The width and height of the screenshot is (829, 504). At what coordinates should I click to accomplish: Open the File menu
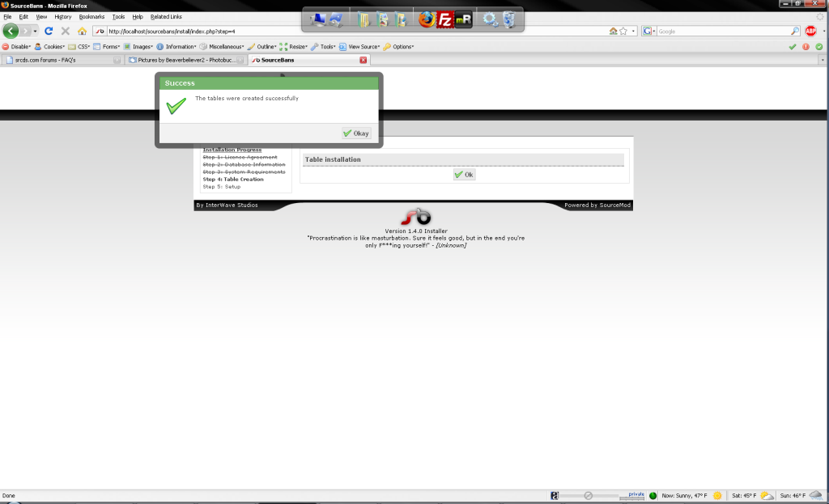[7, 17]
